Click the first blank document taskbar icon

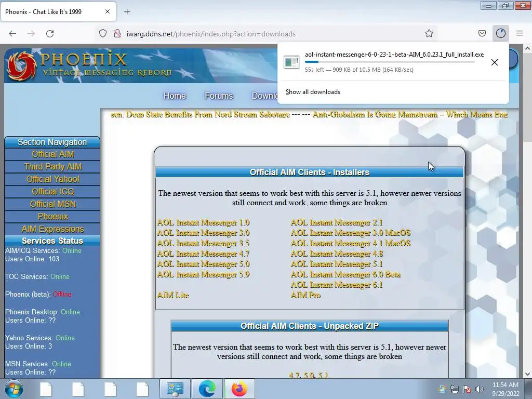[x=46, y=389]
